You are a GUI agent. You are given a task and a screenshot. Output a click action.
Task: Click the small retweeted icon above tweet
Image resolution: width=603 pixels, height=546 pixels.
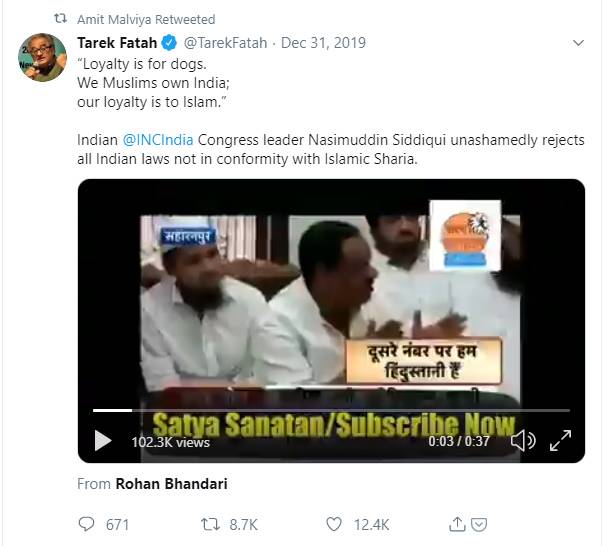[x=60, y=19]
